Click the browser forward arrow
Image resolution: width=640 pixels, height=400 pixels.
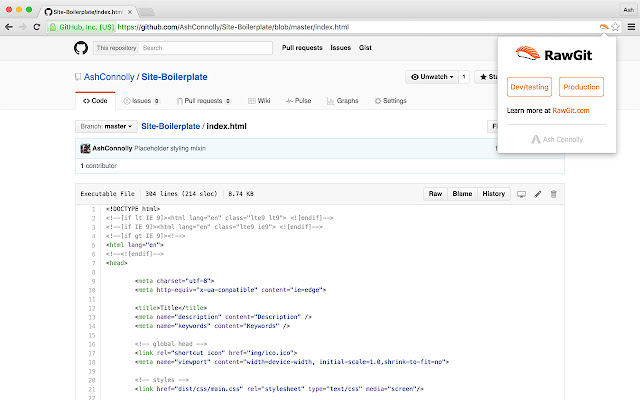(22, 27)
